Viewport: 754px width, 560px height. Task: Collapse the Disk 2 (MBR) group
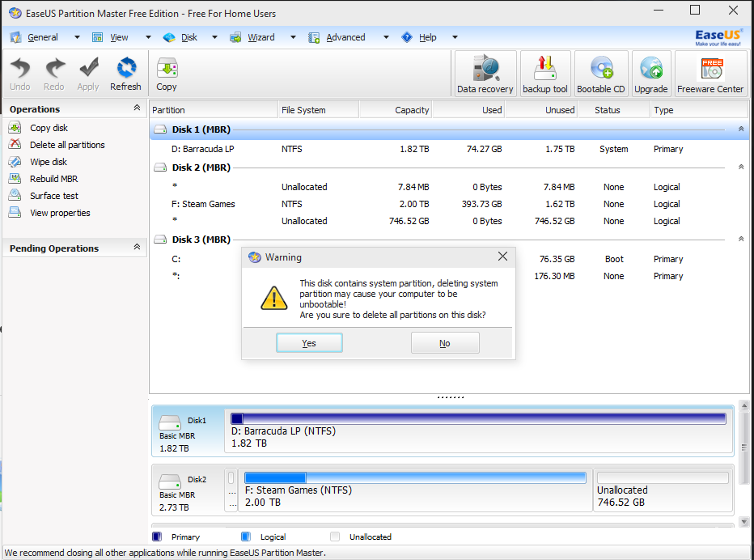[x=741, y=167]
